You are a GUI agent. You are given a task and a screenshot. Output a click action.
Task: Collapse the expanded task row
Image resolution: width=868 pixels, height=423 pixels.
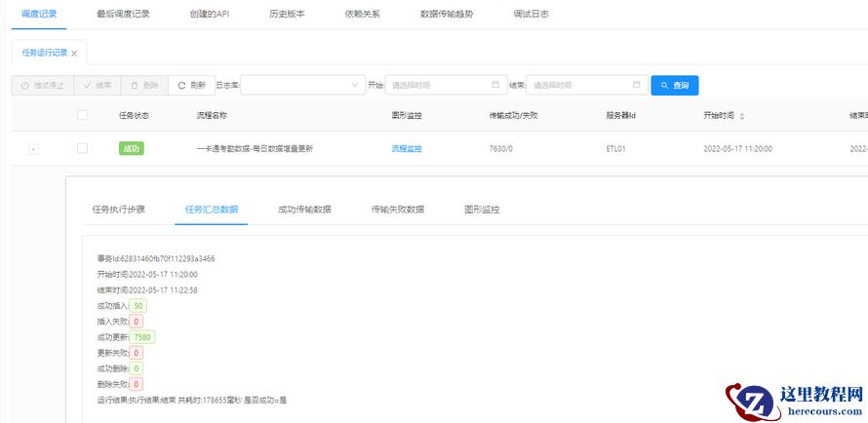pos(33,149)
